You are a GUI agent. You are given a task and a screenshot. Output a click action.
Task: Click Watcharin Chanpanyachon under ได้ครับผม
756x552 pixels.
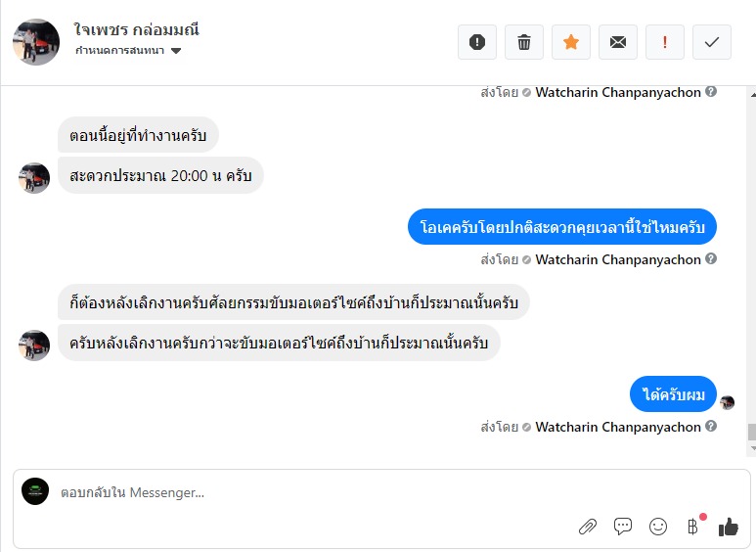(x=618, y=427)
